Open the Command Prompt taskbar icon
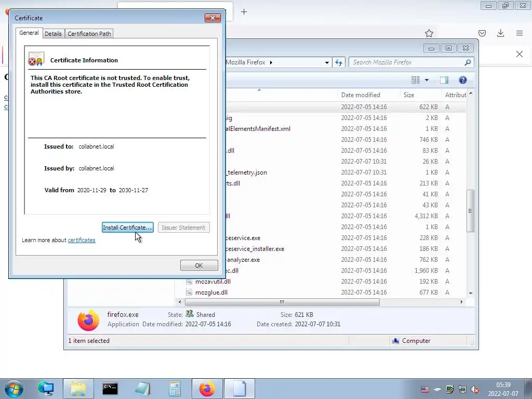Image resolution: width=532 pixels, height=399 pixels. 110,389
